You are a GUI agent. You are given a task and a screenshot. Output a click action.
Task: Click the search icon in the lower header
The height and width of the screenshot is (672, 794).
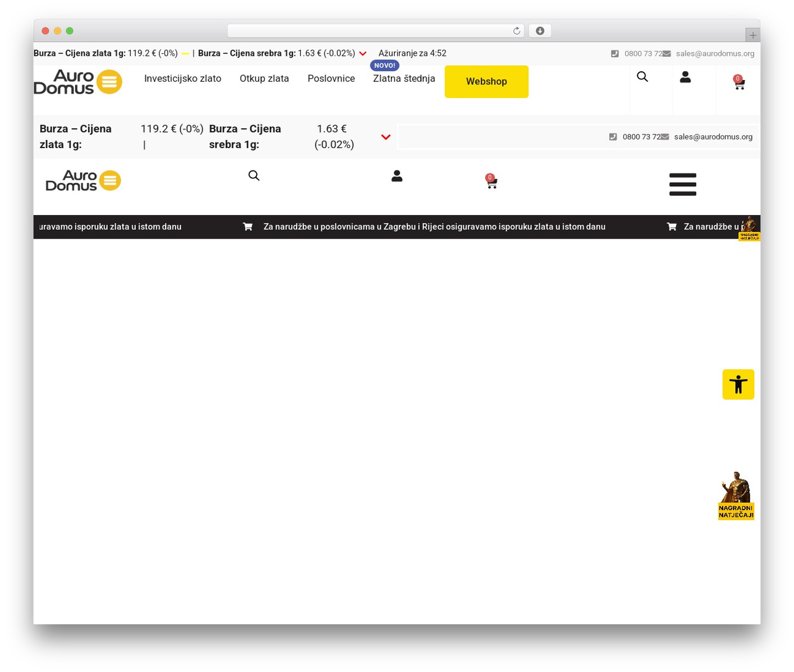click(254, 175)
